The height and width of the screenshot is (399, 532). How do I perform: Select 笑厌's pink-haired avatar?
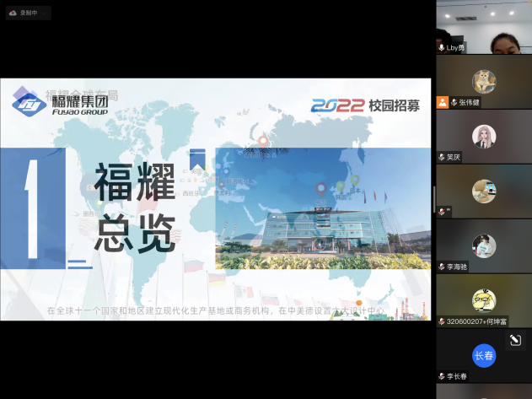tap(483, 136)
